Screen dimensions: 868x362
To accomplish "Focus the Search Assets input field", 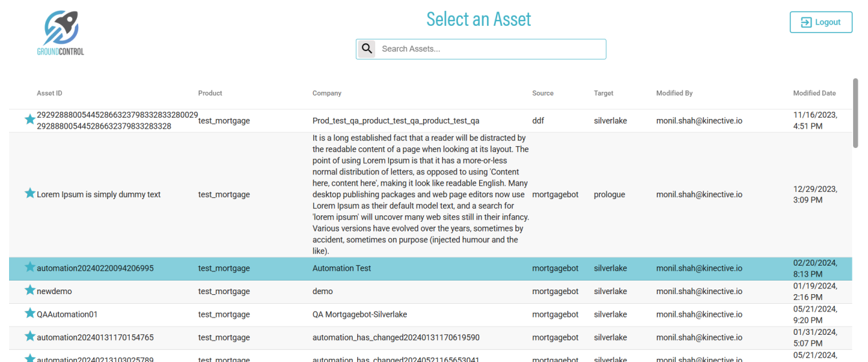I will pyautogui.click(x=491, y=49).
